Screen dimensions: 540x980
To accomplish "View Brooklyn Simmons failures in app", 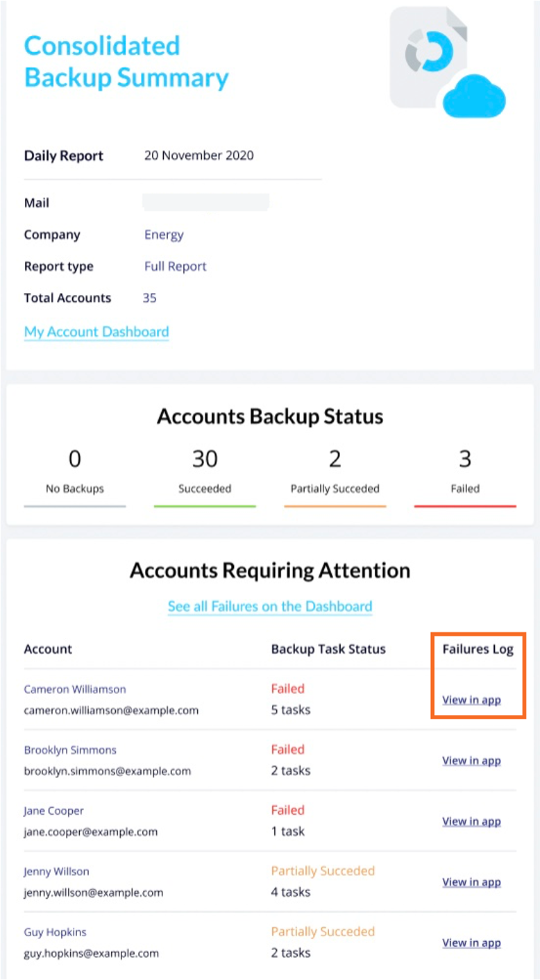I will point(471,760).
